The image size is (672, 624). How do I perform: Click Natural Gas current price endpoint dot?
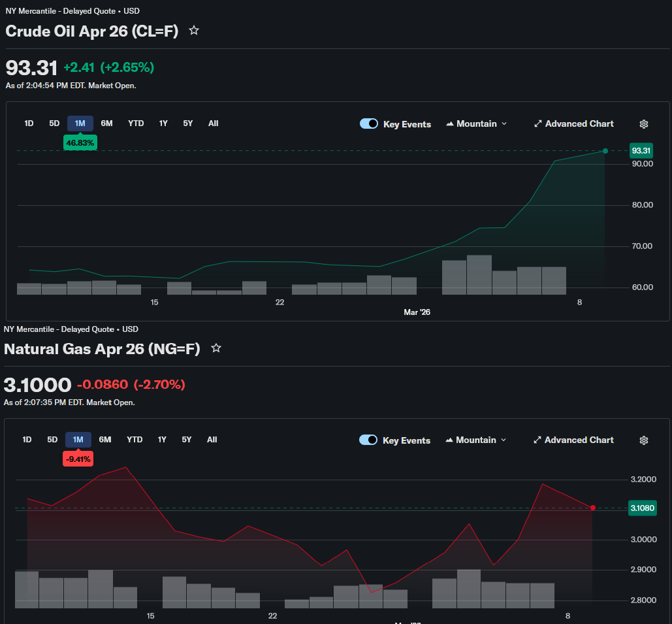[x=593, y=508]
